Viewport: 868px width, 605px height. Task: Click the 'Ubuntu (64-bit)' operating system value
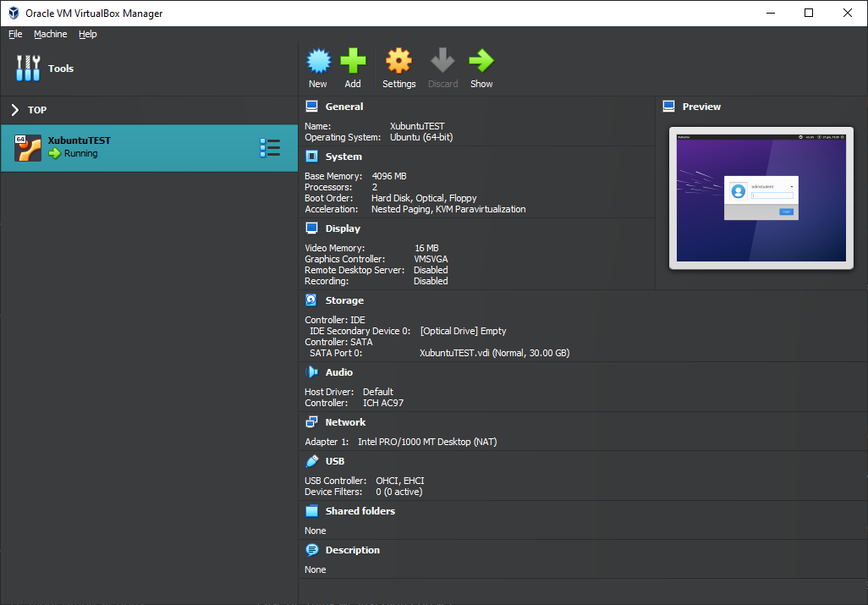click(421, 137)
